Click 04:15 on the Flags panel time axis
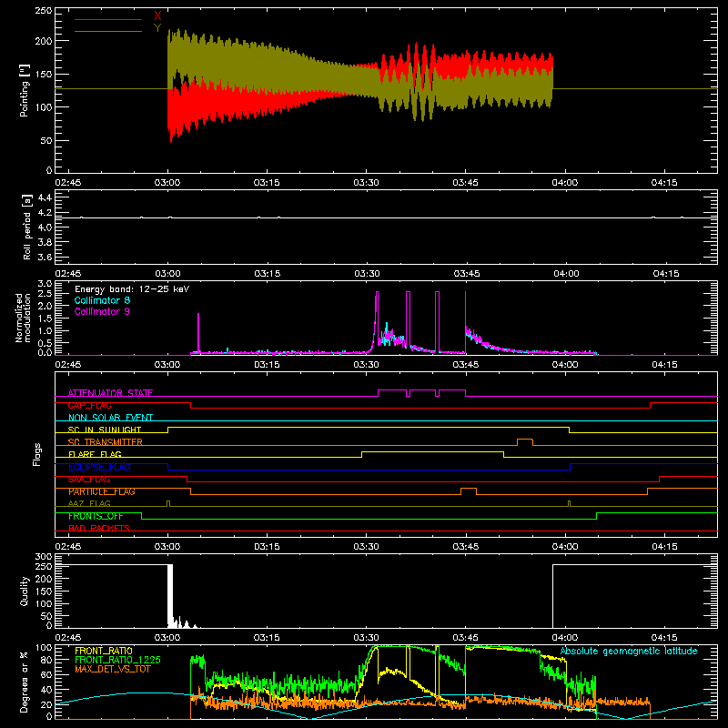 (664, 547)
